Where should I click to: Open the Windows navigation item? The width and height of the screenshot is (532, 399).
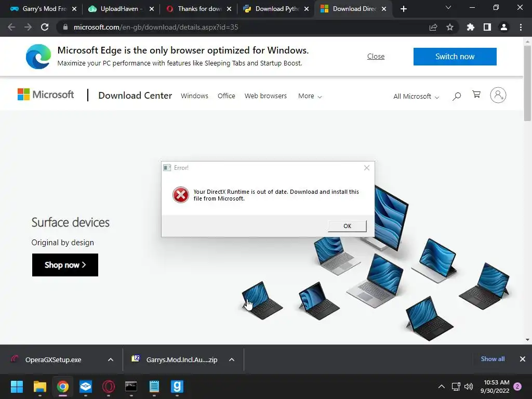coord(194,96)
